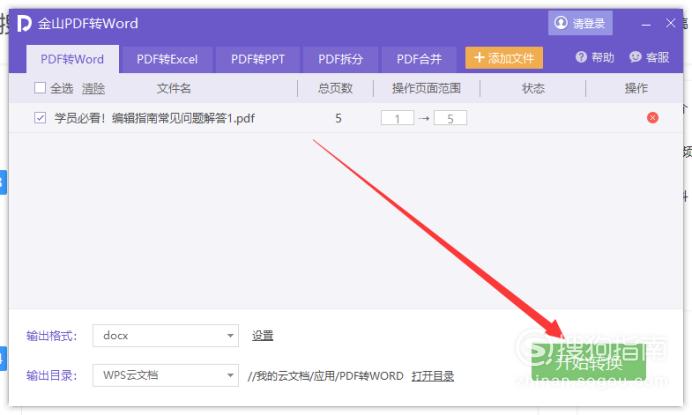692x415 pixels.
Task: Remove the pdf file with red delete icon
Action: [x=652, y=118]
